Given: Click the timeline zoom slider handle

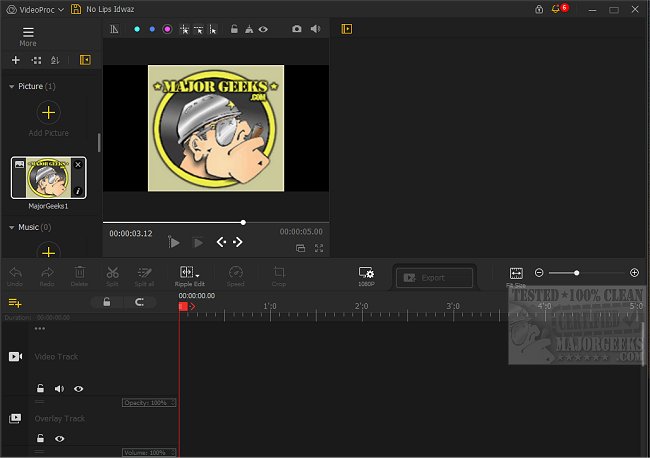Looking at the screenshot, I should pyautogui.click(x=576, y=272).
